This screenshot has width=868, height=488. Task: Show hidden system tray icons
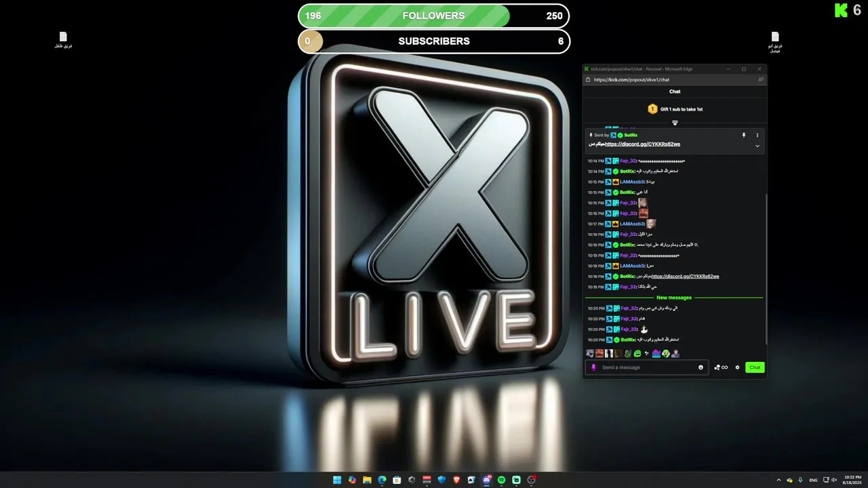tap(778, 480)
